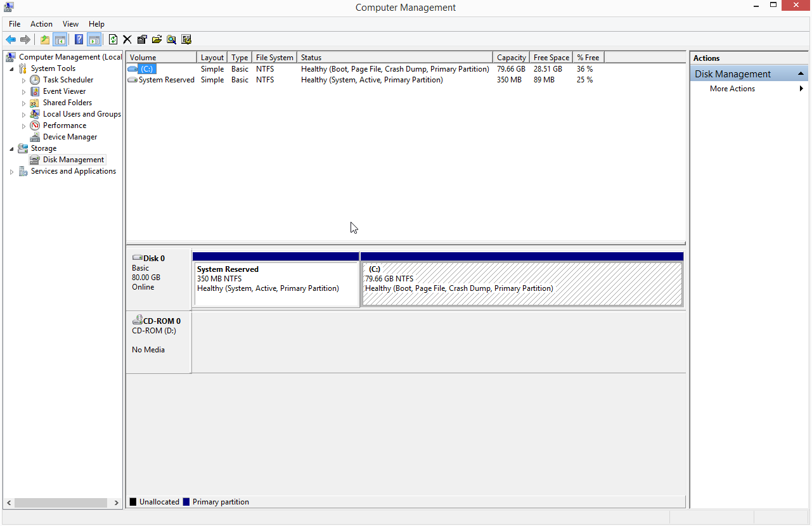Click the open folder toolbar icon
Viewport: 812px width, 526px height.
coord(157,40)
